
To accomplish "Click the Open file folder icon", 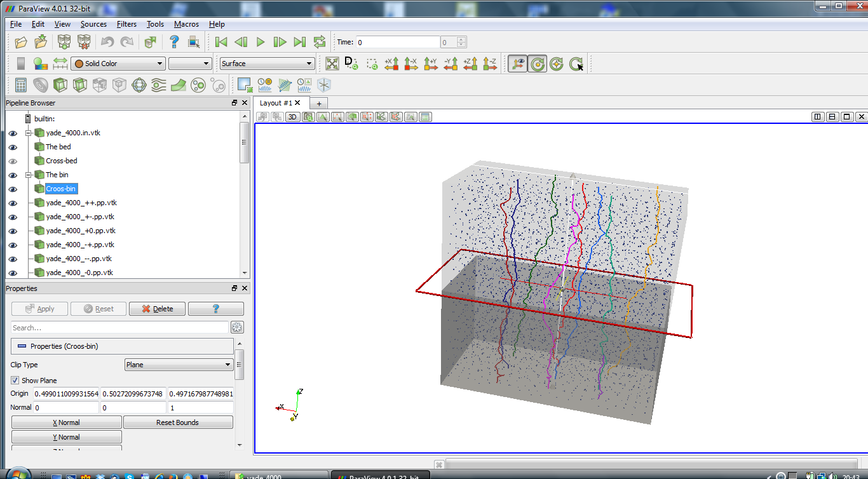I will point(21,42).
